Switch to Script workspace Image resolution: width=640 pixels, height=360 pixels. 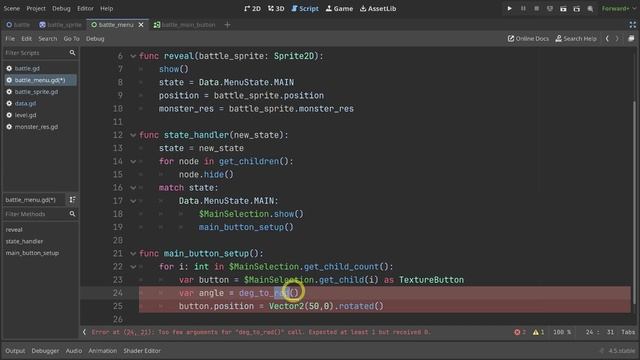click(305, 9)
